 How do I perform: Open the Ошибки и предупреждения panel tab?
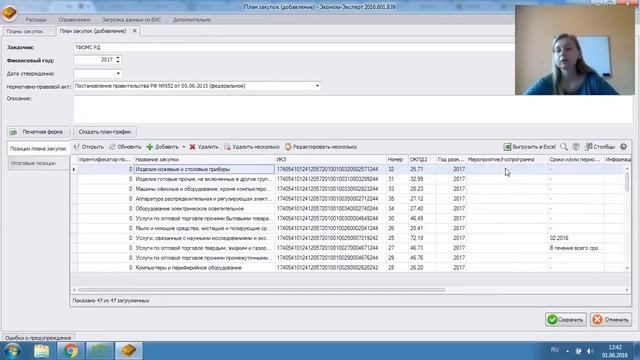[x=38, y=338]
